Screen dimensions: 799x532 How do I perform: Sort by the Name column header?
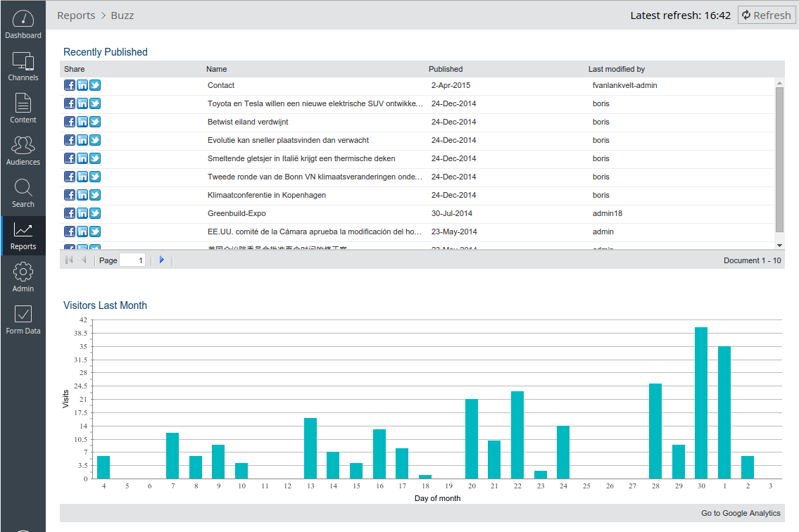pos(217,69)
